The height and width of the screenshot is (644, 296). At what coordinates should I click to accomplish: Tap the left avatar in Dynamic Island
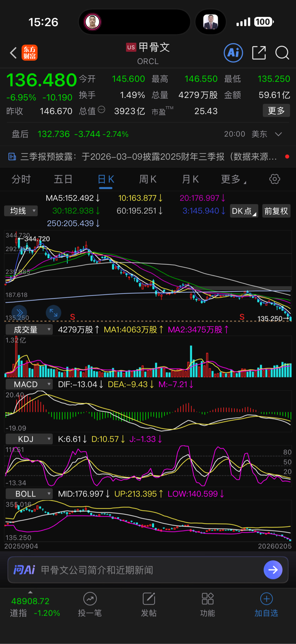tap(92, 22)
